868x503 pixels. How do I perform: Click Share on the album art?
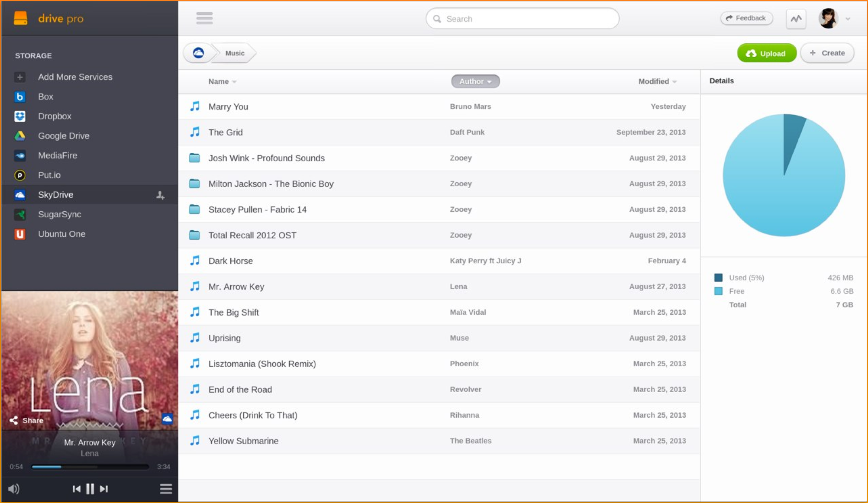pyautogui.click(x=27, y=420)
